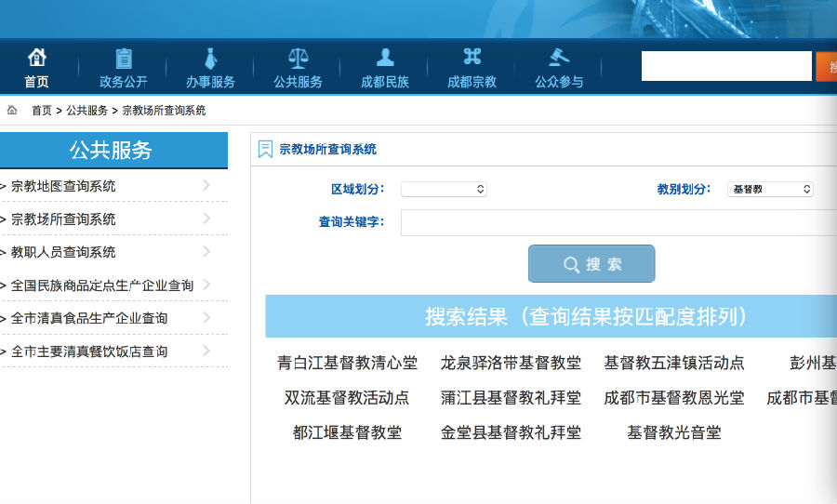
Task: Open 教职人员查询系统 in sidebar
Action: [63, 252]
